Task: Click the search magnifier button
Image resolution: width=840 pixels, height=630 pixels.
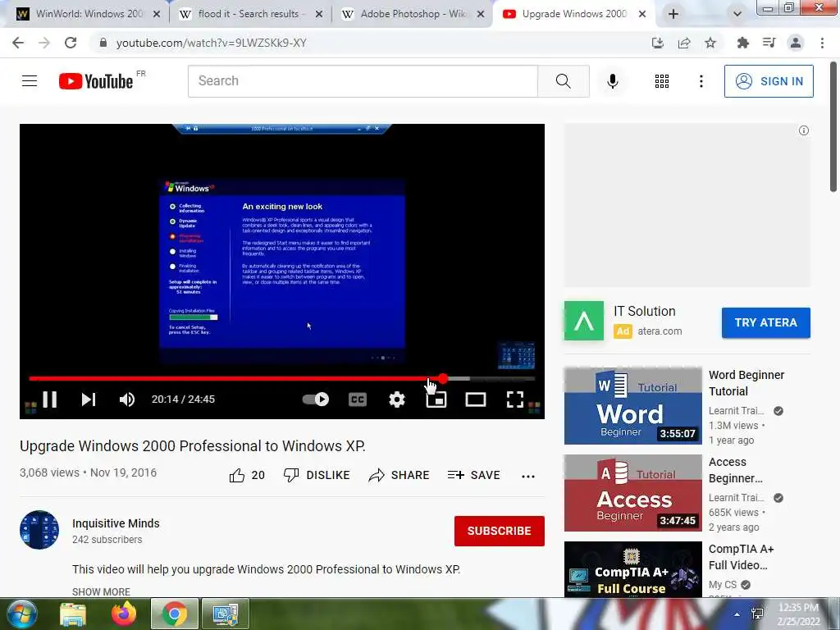Action: click(x=563, y=81)
